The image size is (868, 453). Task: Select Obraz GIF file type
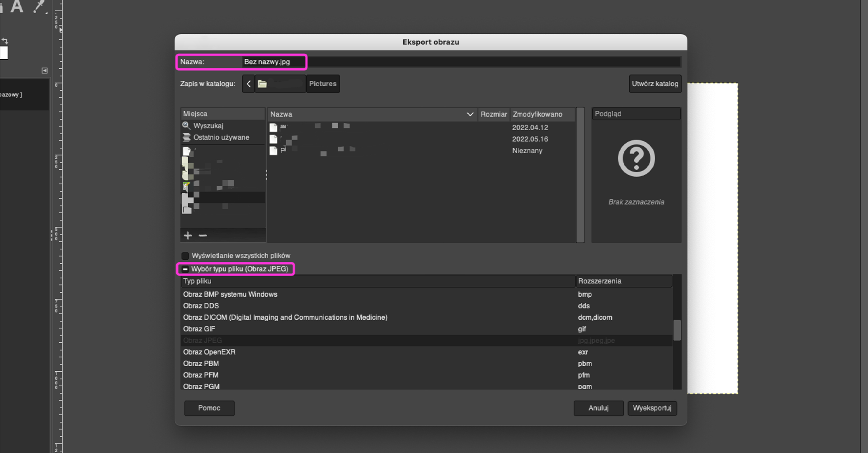tap(199, 329)
